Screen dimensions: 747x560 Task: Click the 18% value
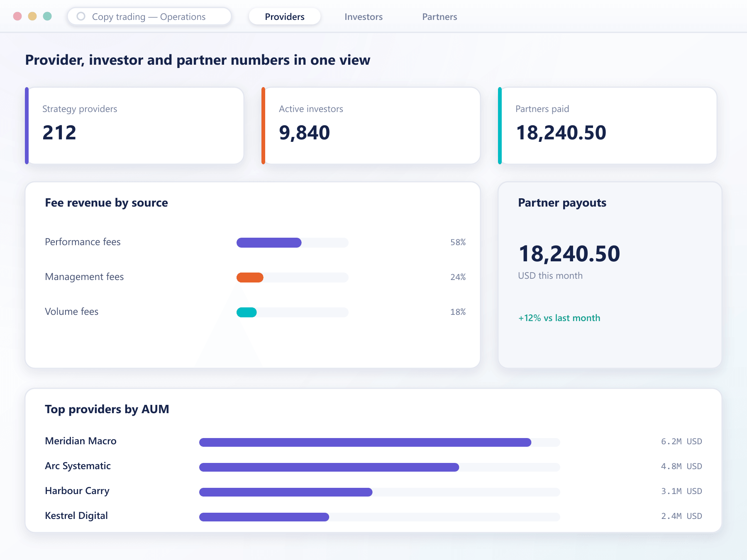[x=458, y=312]
